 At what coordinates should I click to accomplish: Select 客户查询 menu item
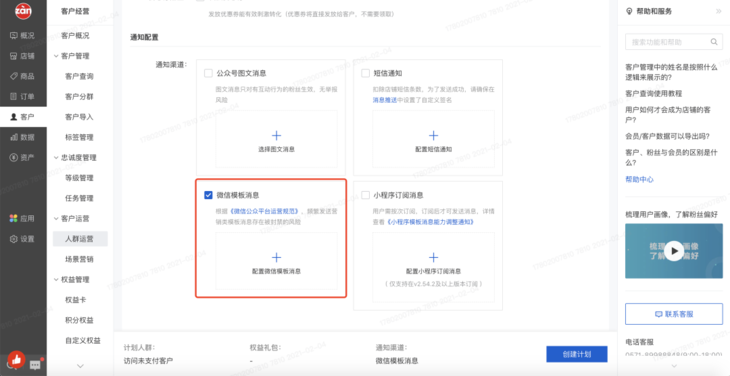79,76
